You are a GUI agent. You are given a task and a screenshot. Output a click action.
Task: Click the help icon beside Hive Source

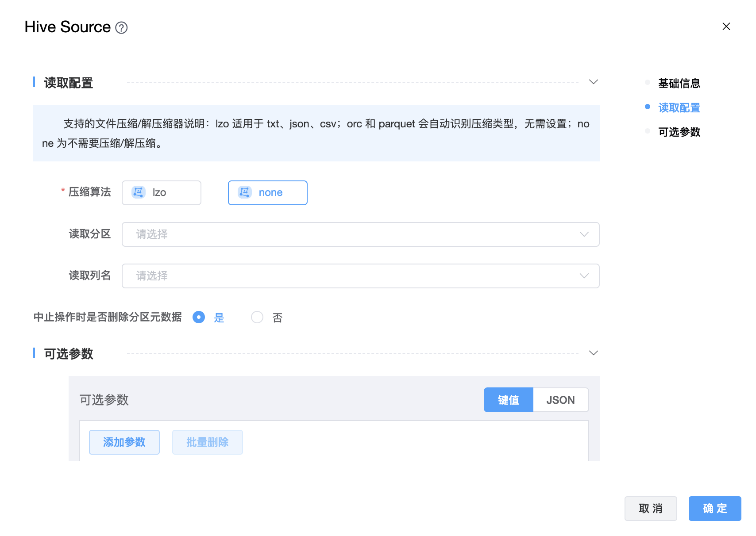coord(121,28)
